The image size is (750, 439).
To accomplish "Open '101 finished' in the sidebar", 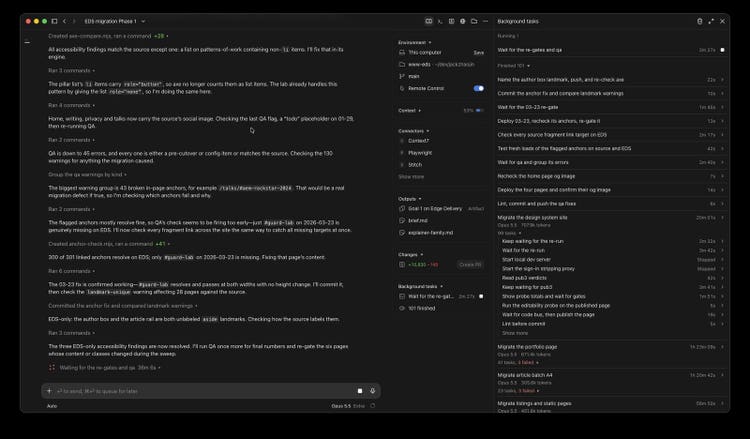I will (x=421, y=308).
